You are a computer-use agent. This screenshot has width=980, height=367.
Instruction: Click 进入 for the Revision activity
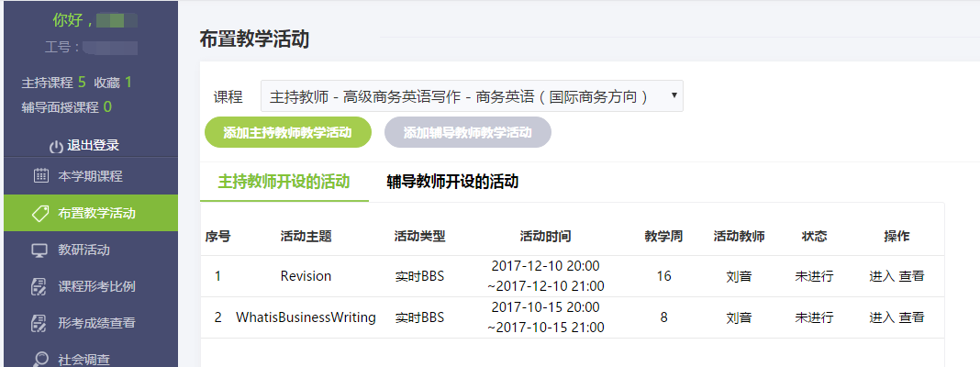click(x=882, y=276)
